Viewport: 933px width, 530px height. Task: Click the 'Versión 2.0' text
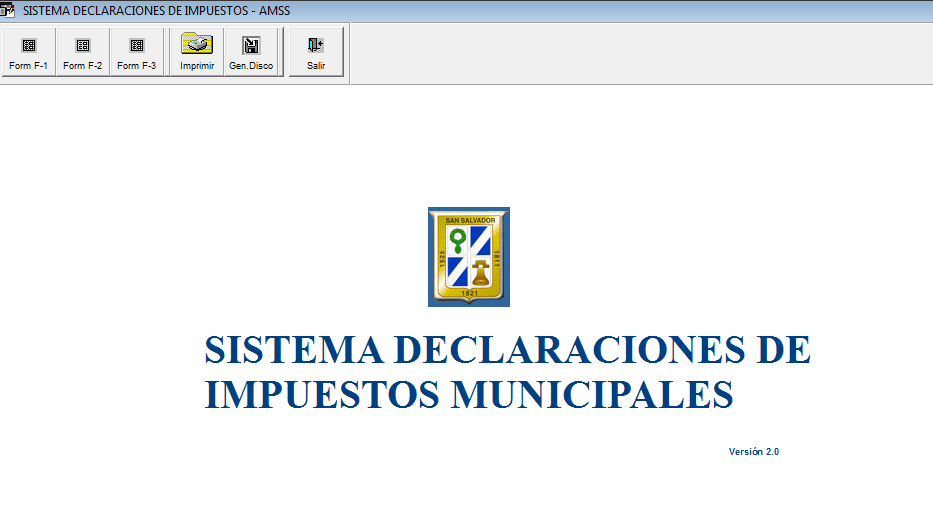(x=754, y=451)
